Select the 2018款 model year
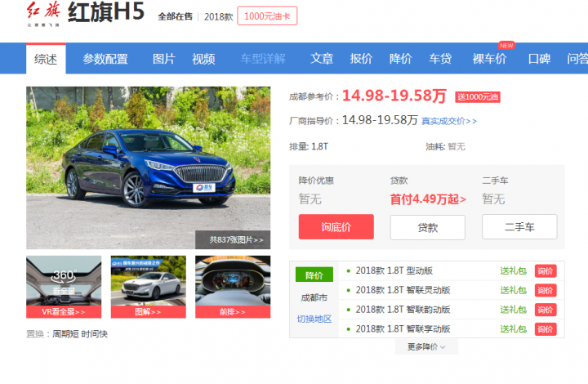 pos(219,16)
